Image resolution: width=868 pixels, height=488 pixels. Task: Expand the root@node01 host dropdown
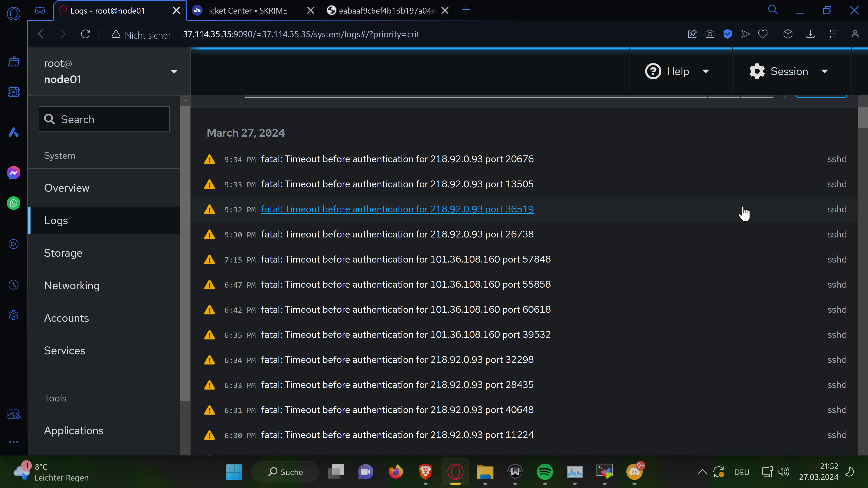(174, 71)
